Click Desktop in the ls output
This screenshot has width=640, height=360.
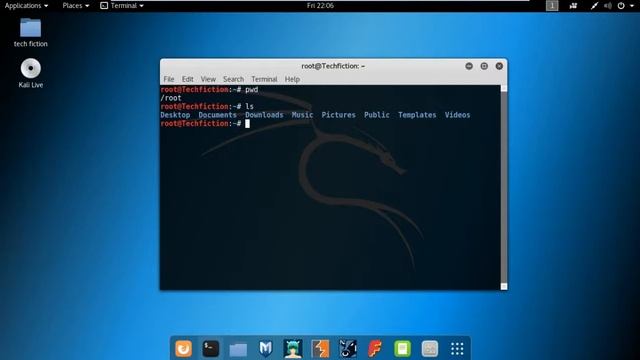coord(175,115)
